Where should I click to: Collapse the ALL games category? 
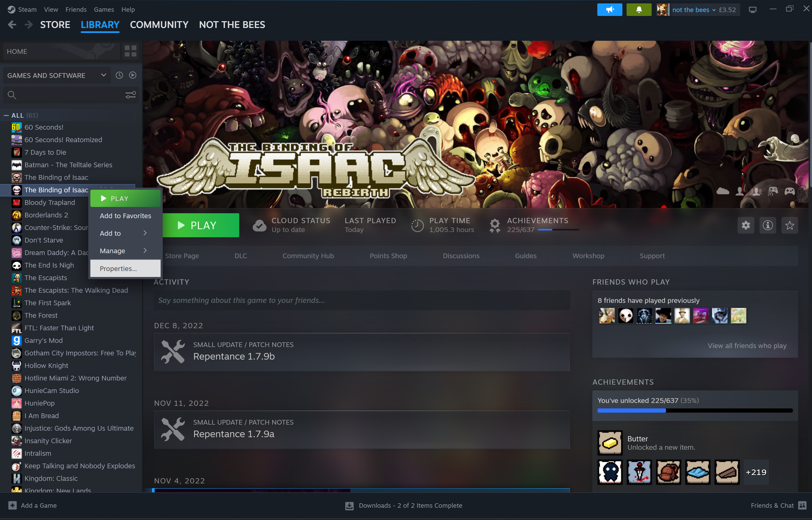click(x=6, y=115)
